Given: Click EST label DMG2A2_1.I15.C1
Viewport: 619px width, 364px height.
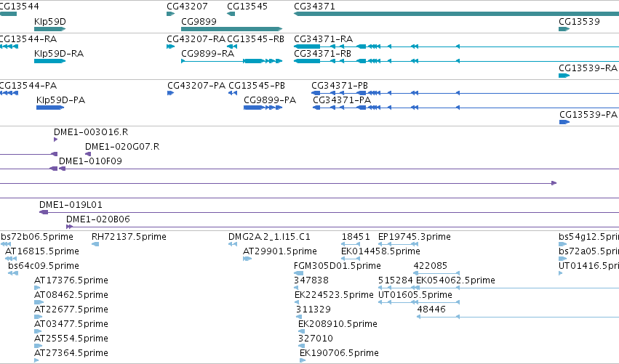Looking at the screenshot, I should coord(270,237).
